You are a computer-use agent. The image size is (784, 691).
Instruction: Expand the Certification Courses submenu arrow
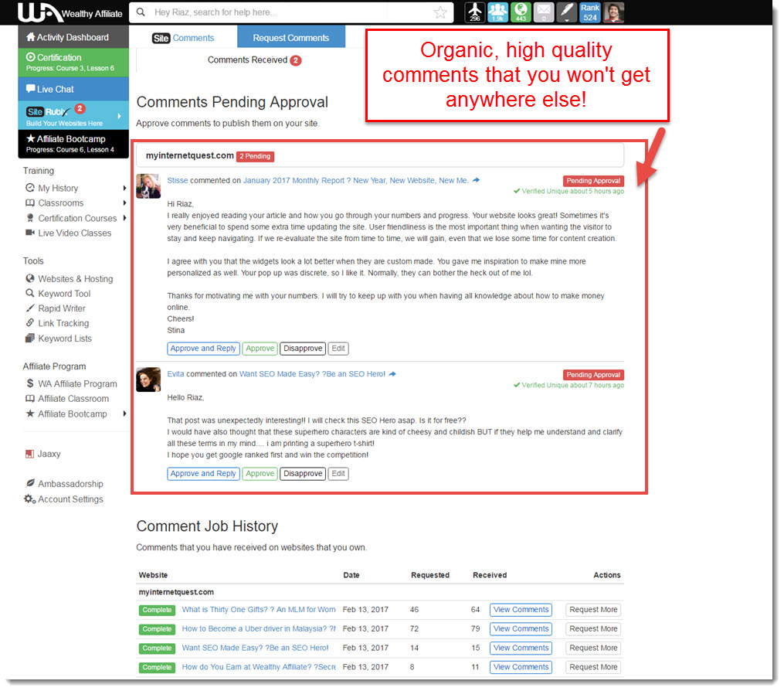pos(124,218)
